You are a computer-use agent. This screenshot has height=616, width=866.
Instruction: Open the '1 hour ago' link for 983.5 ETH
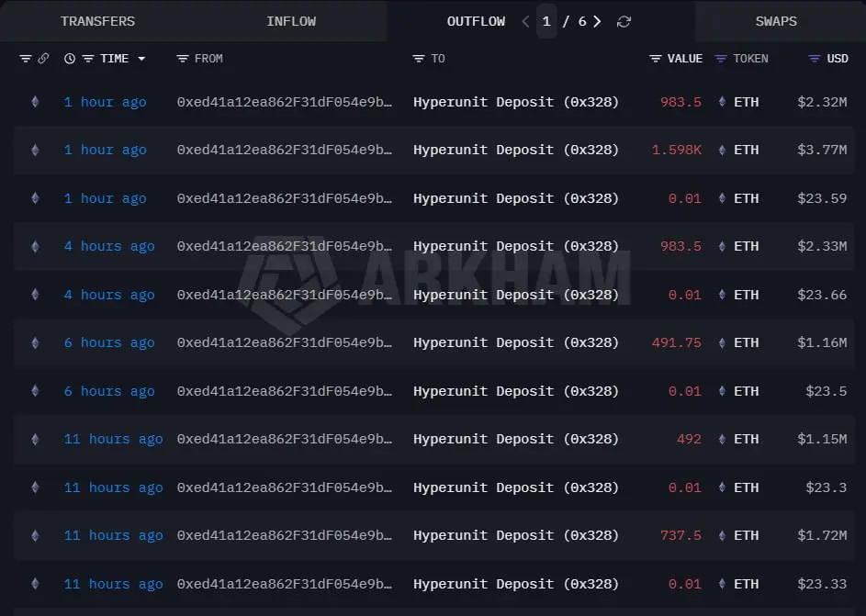tap(105, 102)
